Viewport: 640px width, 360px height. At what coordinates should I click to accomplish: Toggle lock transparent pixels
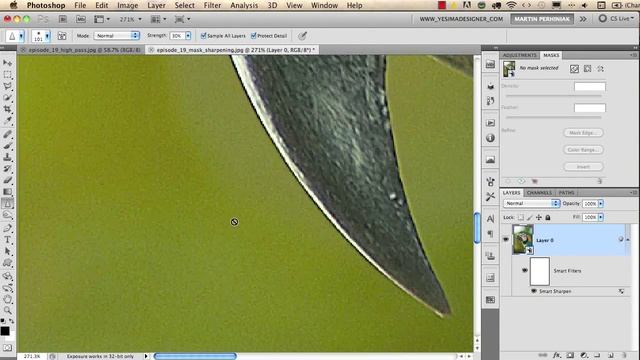521,218
